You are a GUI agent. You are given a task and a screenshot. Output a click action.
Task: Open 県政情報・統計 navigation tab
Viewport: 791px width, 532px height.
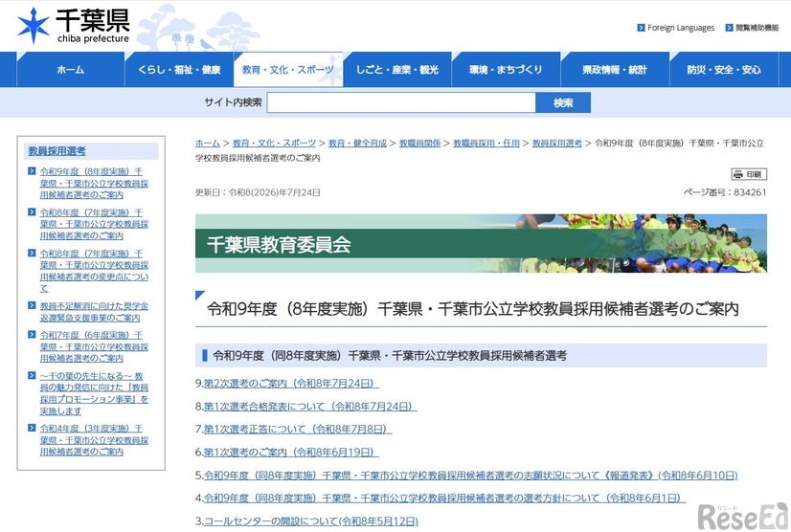(x=615, y=70)
